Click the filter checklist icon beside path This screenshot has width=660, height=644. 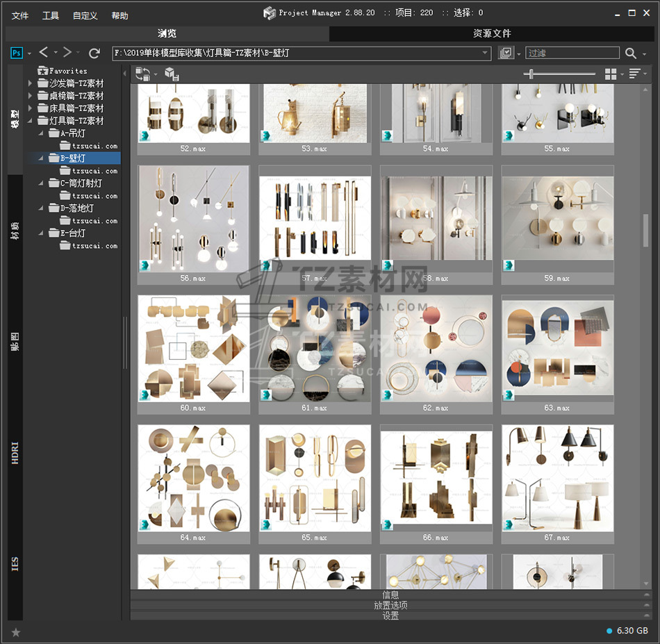(506, 53)
